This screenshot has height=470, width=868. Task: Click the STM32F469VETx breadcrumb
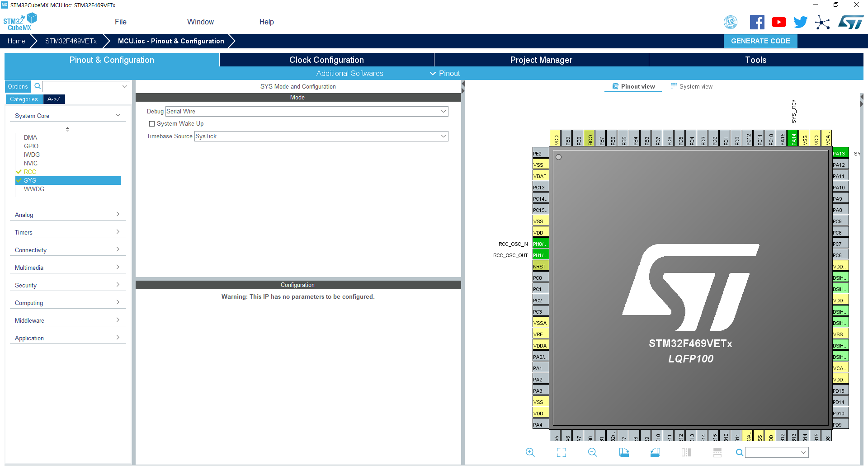click(x=71, y=41)
